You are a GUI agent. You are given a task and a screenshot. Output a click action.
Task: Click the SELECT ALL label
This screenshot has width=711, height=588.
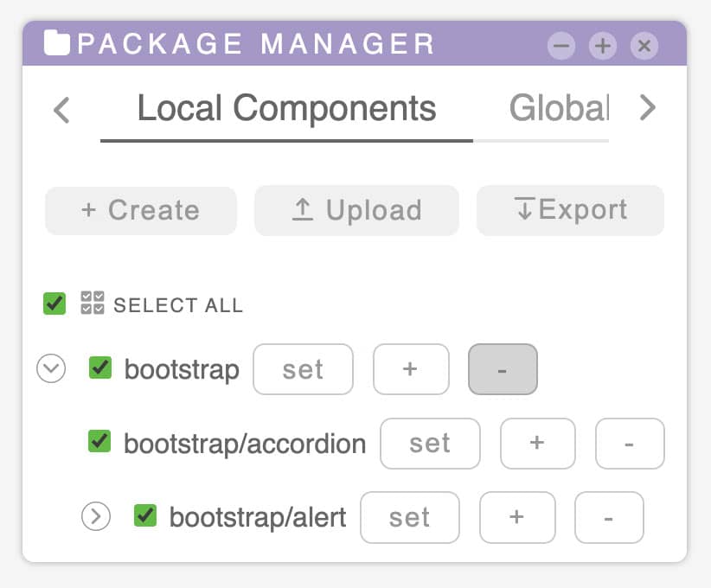coord(178,305)
